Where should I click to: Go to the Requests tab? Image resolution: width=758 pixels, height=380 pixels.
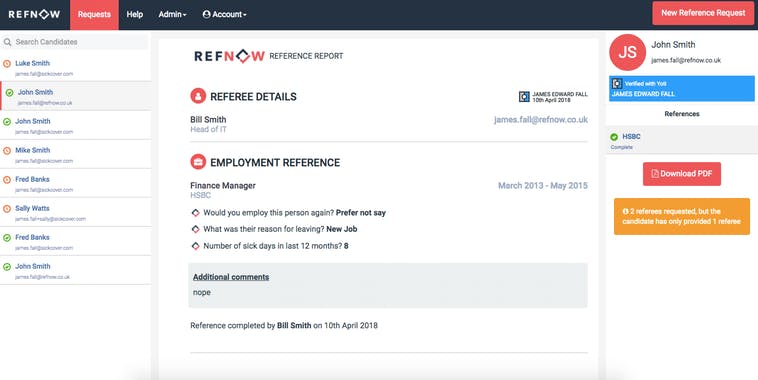(x=94, y=15)
